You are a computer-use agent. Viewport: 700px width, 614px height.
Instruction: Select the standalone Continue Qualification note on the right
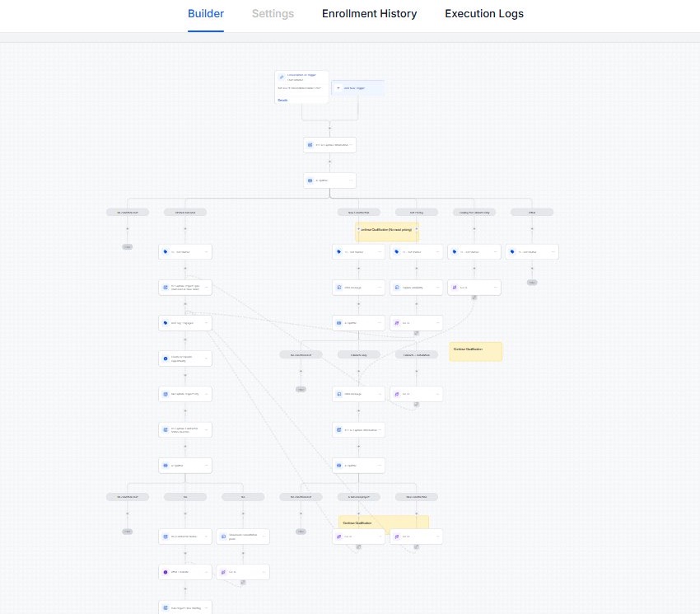pos(475,352)
